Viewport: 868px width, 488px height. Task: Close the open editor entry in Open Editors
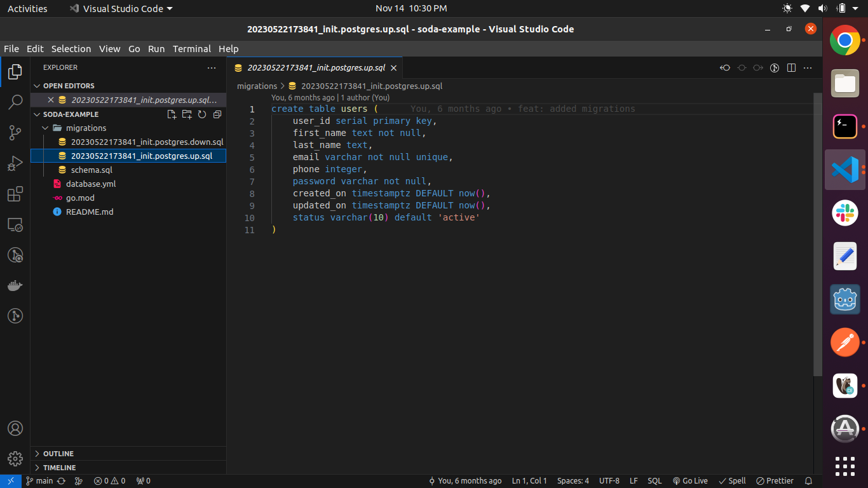click(x=51, y=100)
